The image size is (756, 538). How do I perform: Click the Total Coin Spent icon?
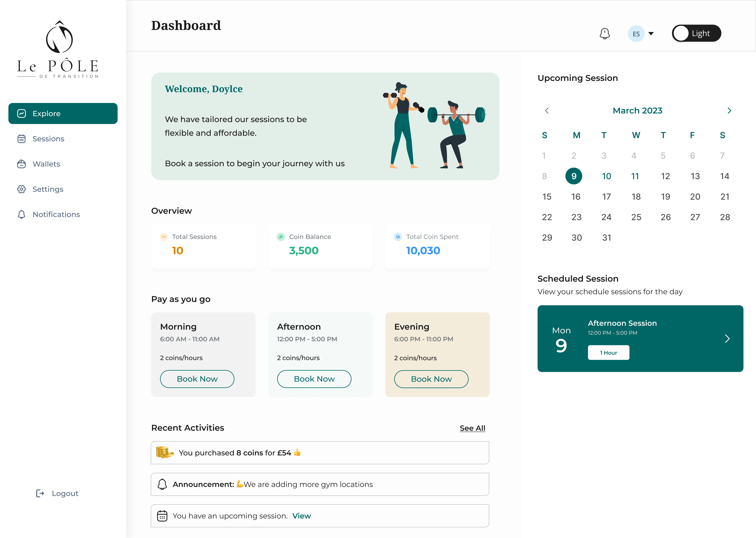click(x=398, y=237)
